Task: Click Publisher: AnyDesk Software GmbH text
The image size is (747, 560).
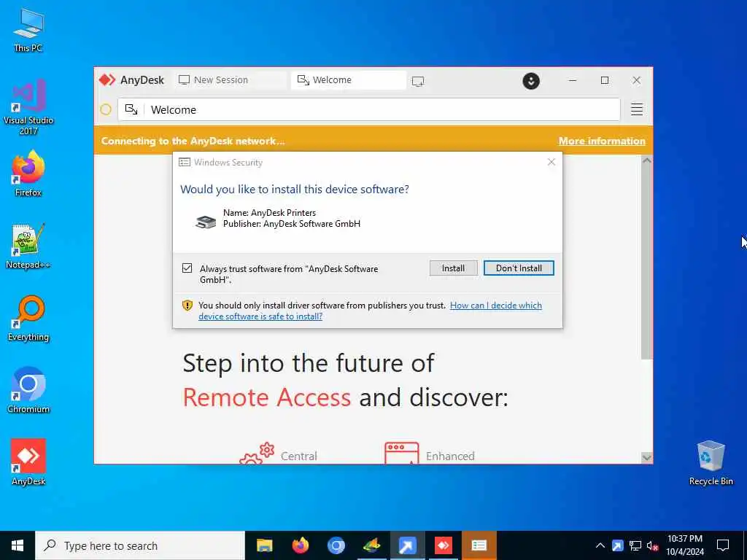Action: [292, 224]
